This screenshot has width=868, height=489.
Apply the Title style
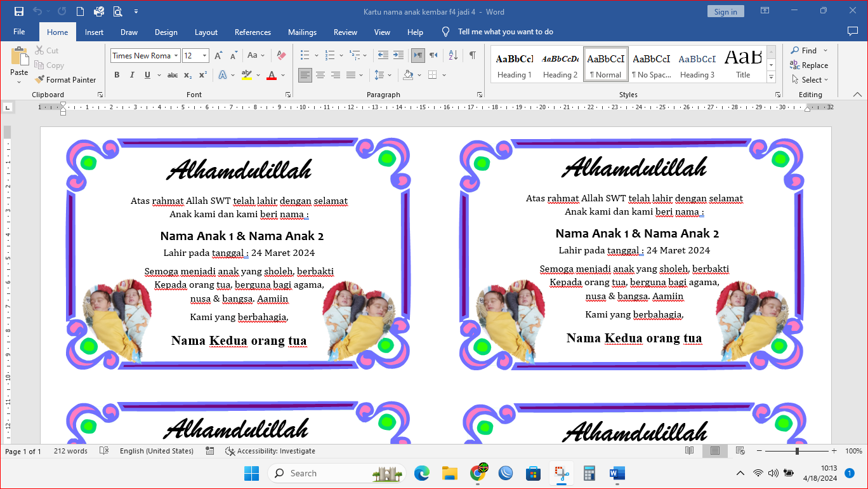[743, 65]
